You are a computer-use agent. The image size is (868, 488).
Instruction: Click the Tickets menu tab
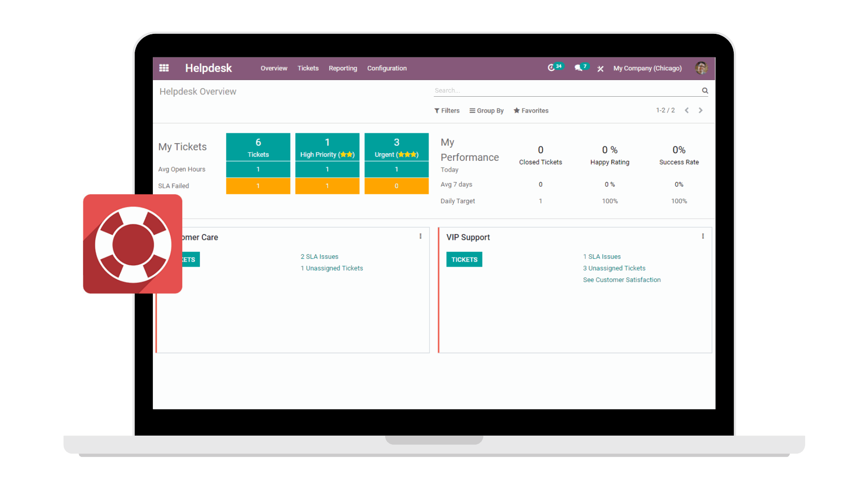pos(307,68)
